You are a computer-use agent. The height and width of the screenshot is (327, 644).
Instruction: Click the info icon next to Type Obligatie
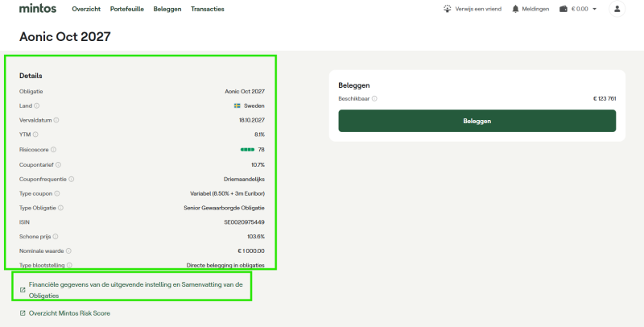click(x=61, y=208)
